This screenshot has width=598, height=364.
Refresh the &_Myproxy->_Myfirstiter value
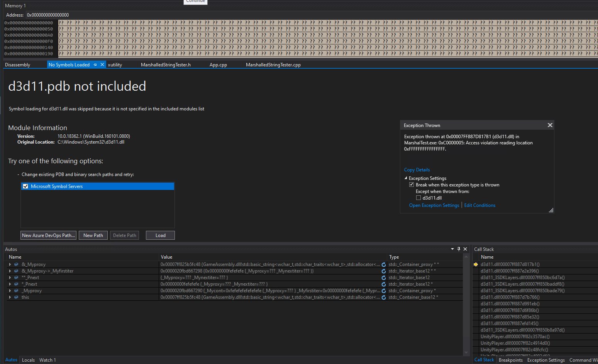click(x=384, y=271)
